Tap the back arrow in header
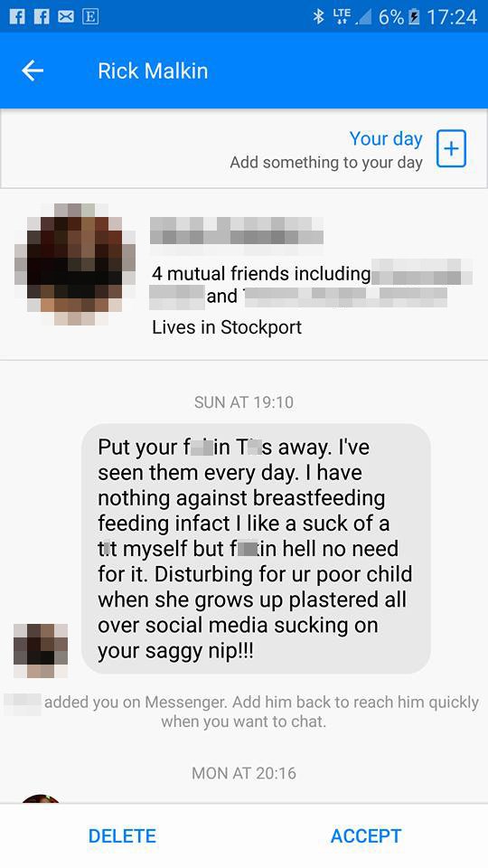This screenshot has width=488, height=868. 33,71
